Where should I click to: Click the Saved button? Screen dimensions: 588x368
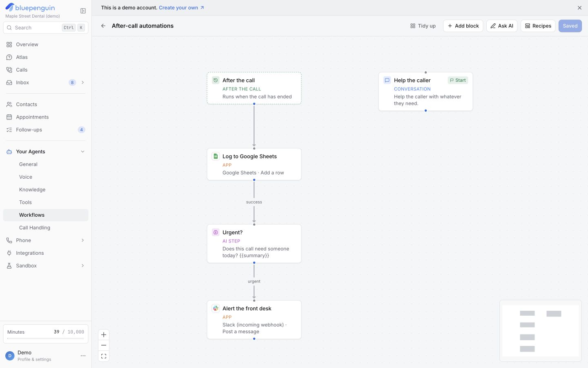[570, 26]
